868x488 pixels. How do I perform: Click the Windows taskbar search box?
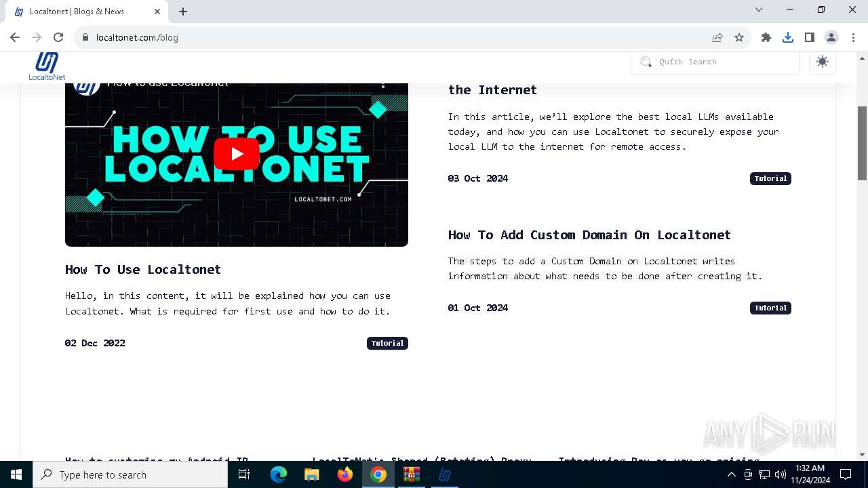pyautogui.click(x=130, y=474)
